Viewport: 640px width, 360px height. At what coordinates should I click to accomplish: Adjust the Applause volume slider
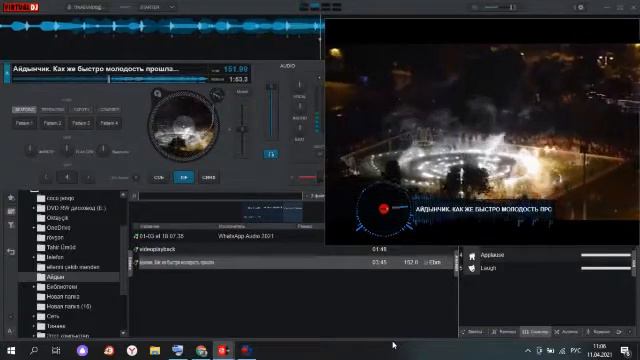606,256
